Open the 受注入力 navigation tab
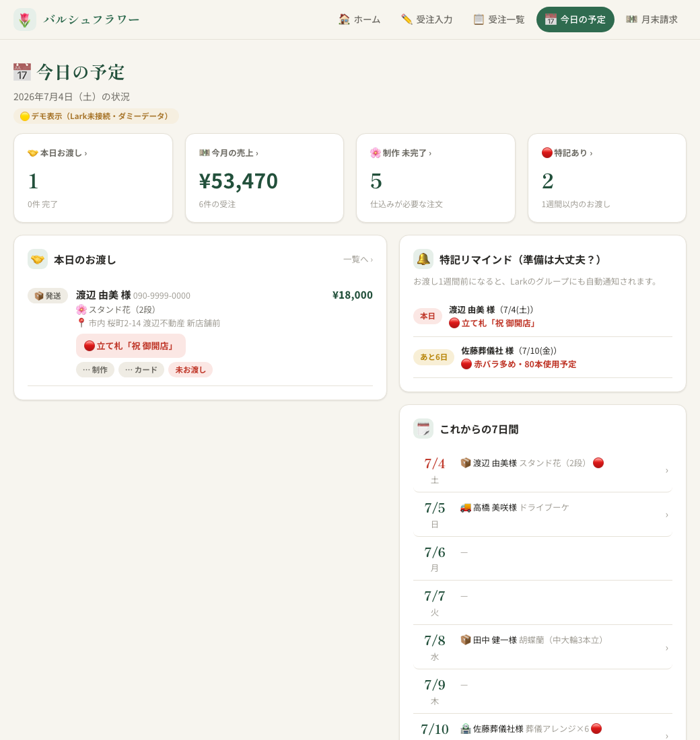This screenshot has height=740, width=700. (x=427, y=20)
